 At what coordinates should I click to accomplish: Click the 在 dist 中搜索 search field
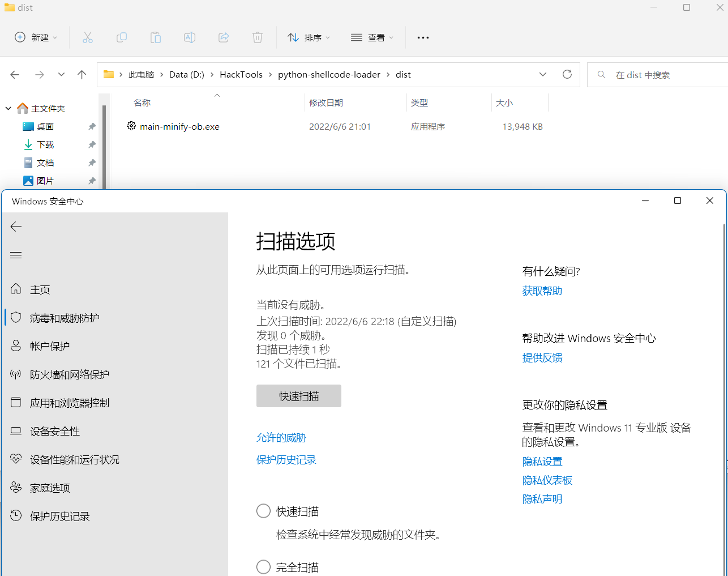point(658,75)
